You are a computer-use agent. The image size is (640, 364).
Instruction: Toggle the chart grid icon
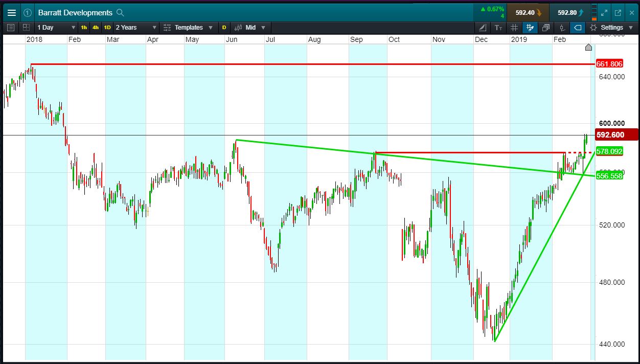(514, 28)
